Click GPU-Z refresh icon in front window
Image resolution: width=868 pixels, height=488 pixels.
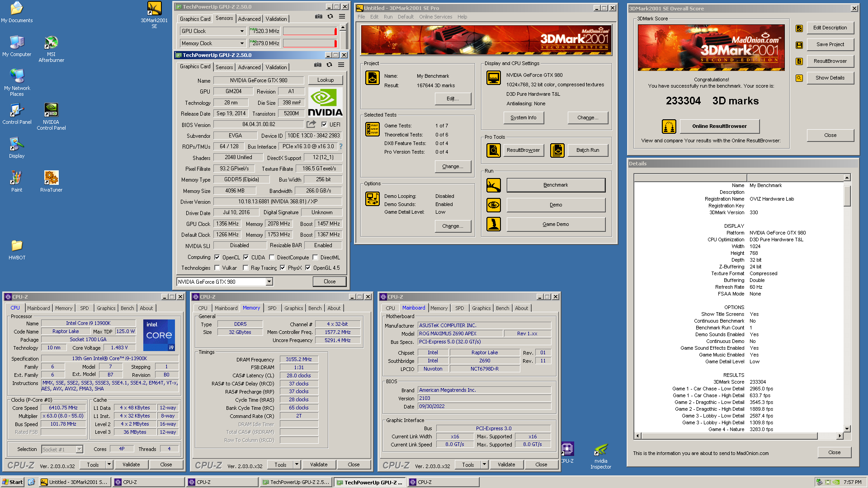pyautogui.click(x=329, y=65)
